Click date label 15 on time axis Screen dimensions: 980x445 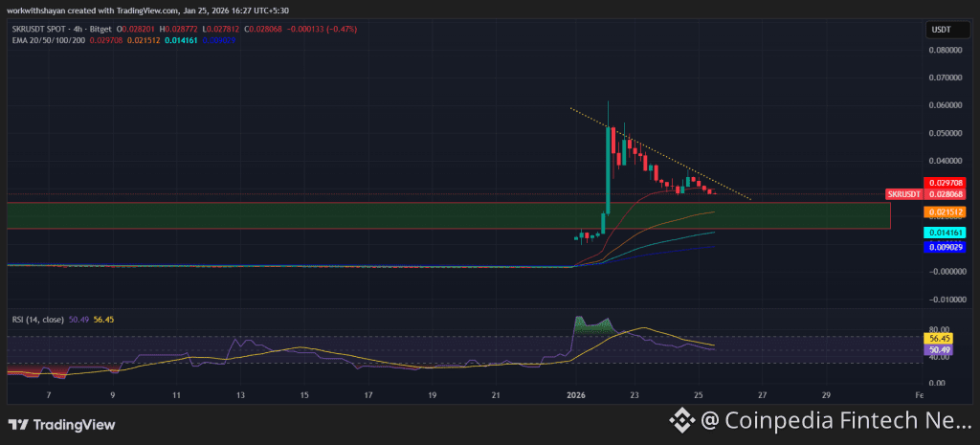(x=304, y=395)
